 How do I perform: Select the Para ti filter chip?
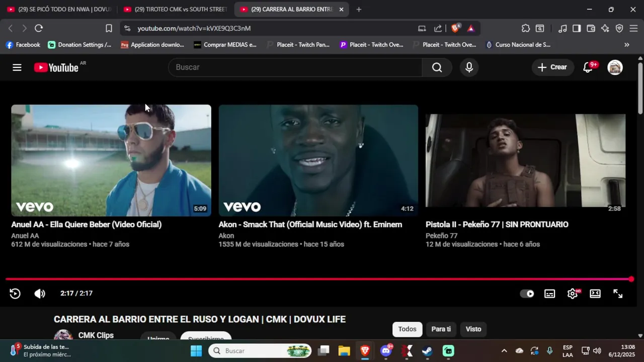[441, 329]
